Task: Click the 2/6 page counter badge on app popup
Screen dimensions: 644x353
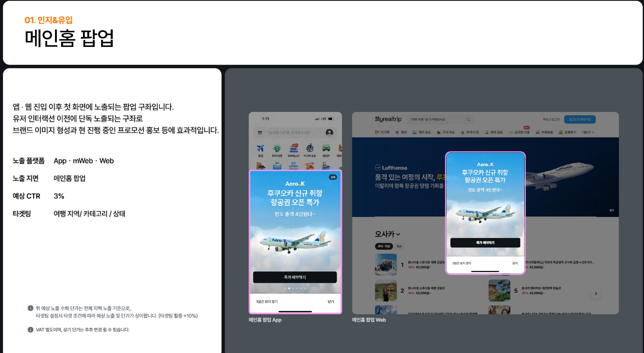Action: 333,177
